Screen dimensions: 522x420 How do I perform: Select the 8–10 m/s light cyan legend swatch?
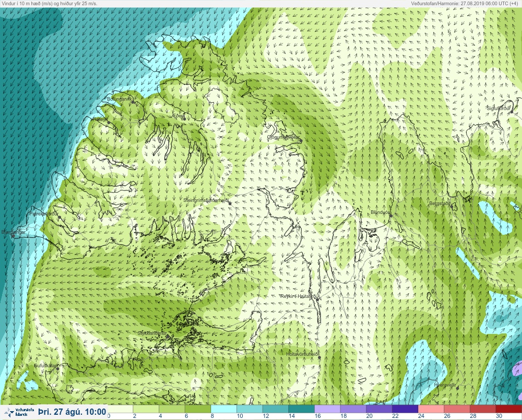click(x=224, y=409)
